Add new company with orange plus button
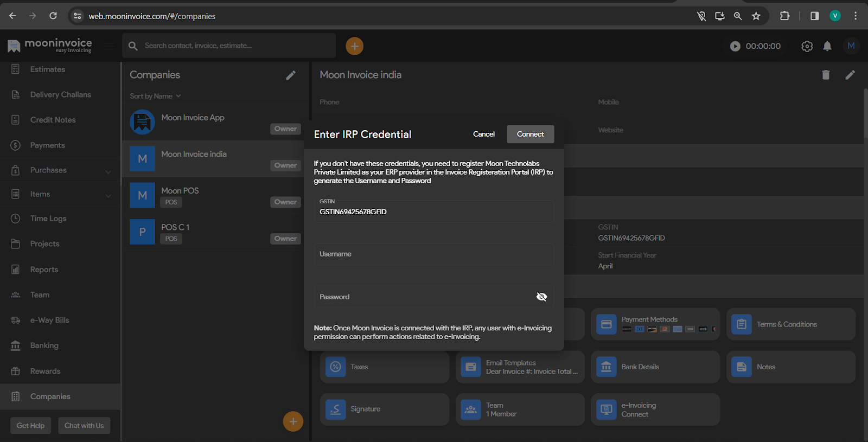The width and height of the screenshot is (868, 442). (293, 421)
